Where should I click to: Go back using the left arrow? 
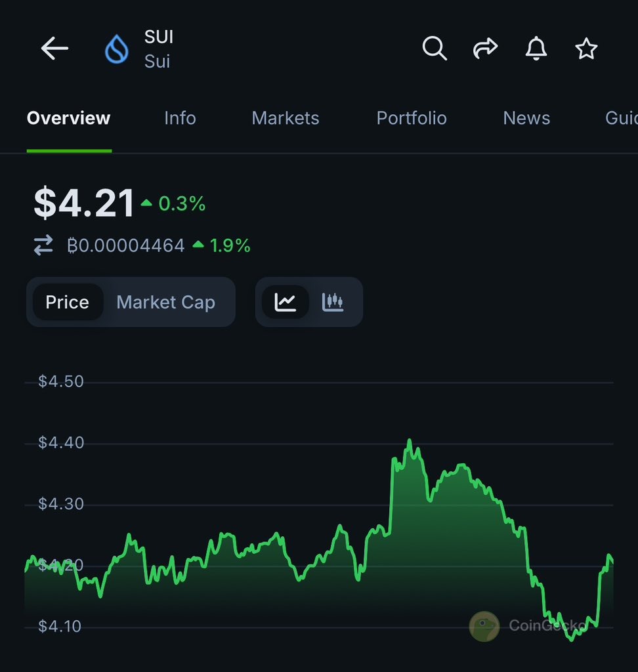[x=54, y=49]
